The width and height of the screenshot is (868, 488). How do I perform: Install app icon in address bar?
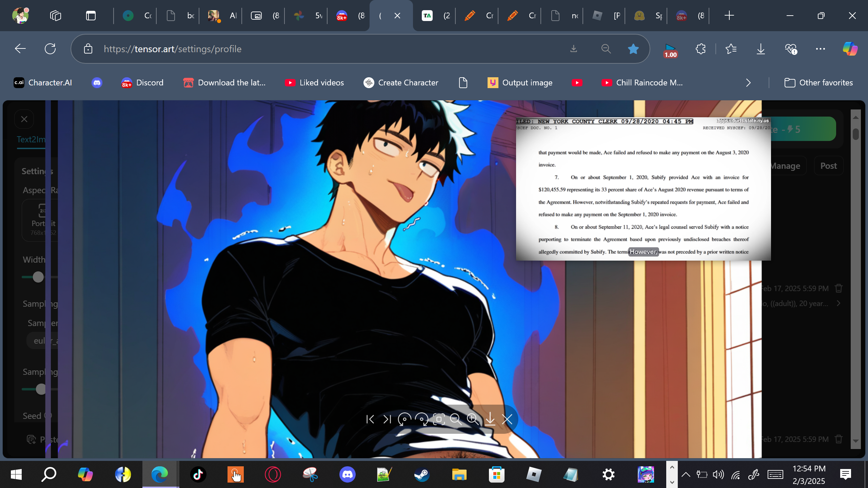coord(574,49)
